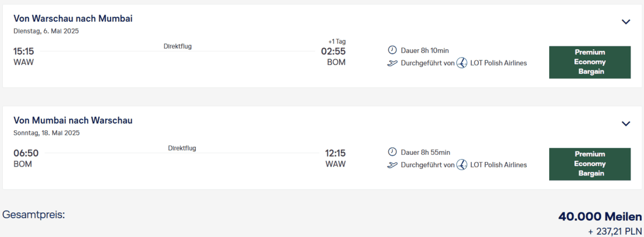Select Premium Economy Bargain badge for outbound flight
Screen dimensions: 644x237
590,62
